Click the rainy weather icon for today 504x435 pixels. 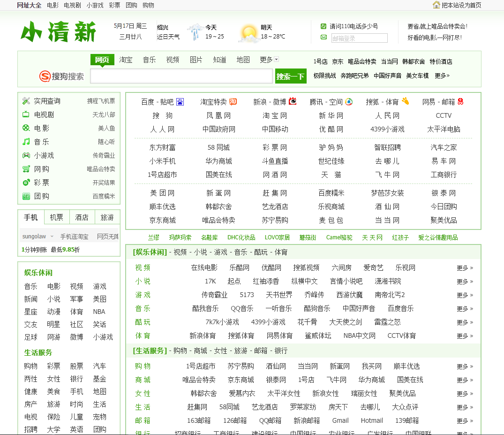[195, 31]
